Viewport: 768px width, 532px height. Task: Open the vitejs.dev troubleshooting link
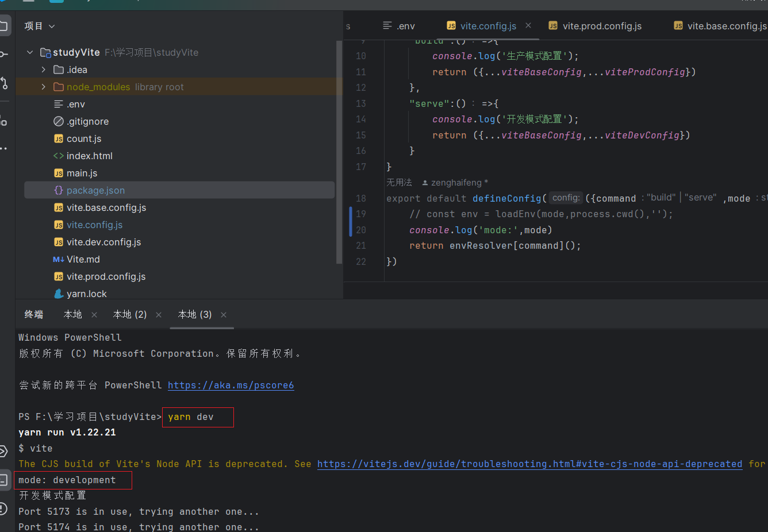(529, 464)
